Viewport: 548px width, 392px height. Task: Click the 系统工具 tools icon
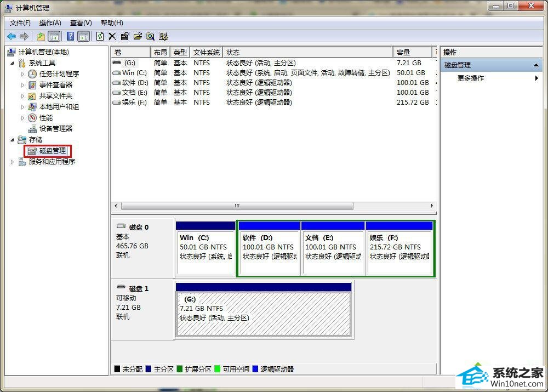pos(22,63)
